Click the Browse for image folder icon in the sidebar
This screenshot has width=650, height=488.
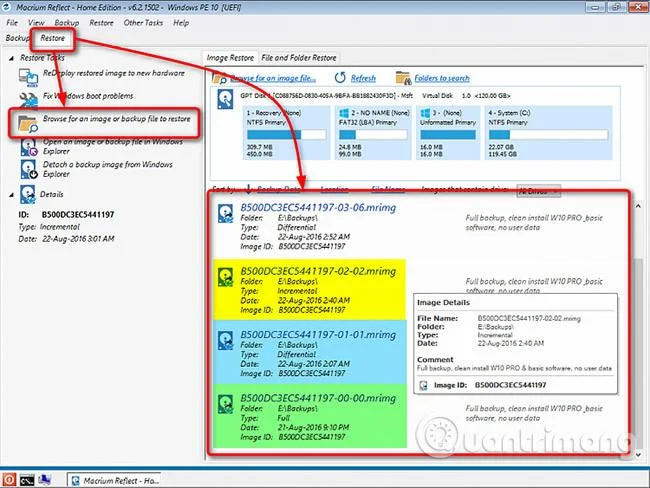pyautogui.click(x=28, y=124)
